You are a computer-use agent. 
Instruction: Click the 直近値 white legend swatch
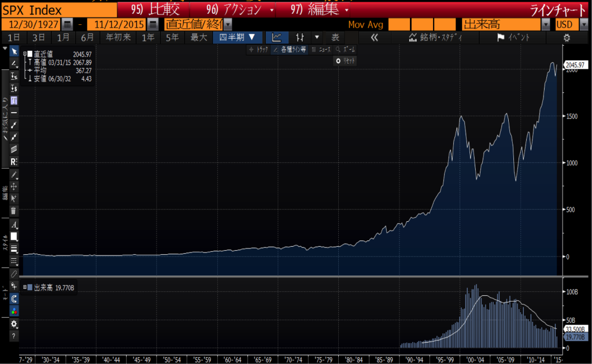tap(30, 54)
